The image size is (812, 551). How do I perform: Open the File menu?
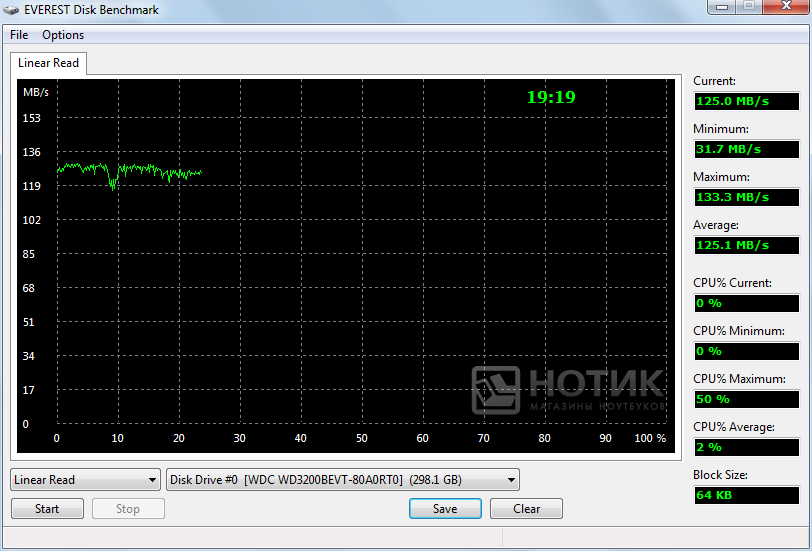click(x=19, y=35)
